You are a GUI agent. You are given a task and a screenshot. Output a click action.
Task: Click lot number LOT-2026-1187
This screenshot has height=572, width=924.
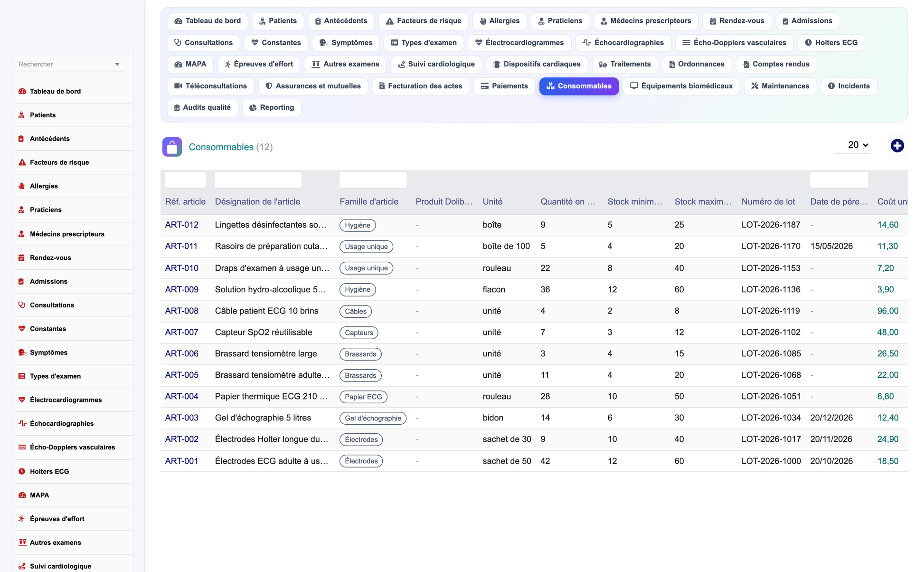pos(771,225)
